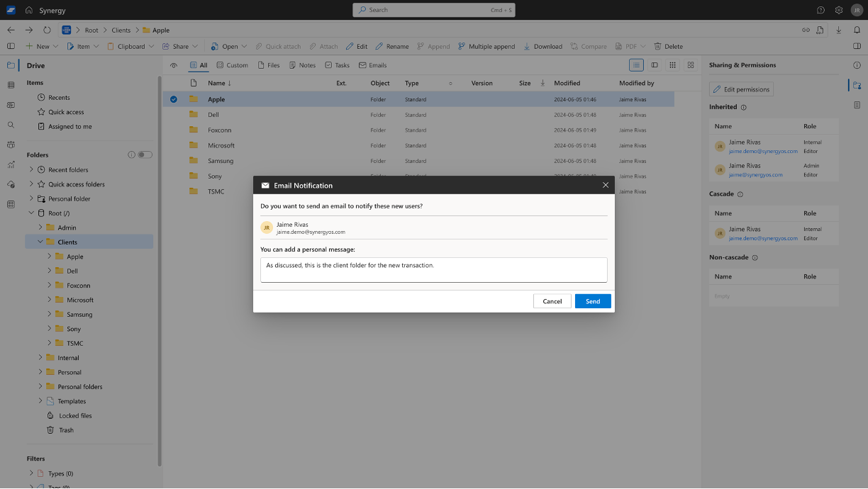Open the search icon in left rail
Screen dimensions: 868x489
click(11, 125)
